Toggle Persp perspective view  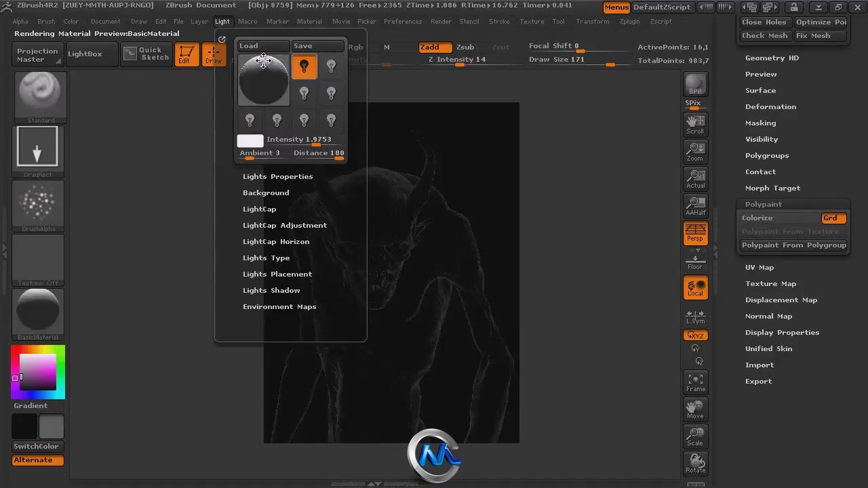695,232
